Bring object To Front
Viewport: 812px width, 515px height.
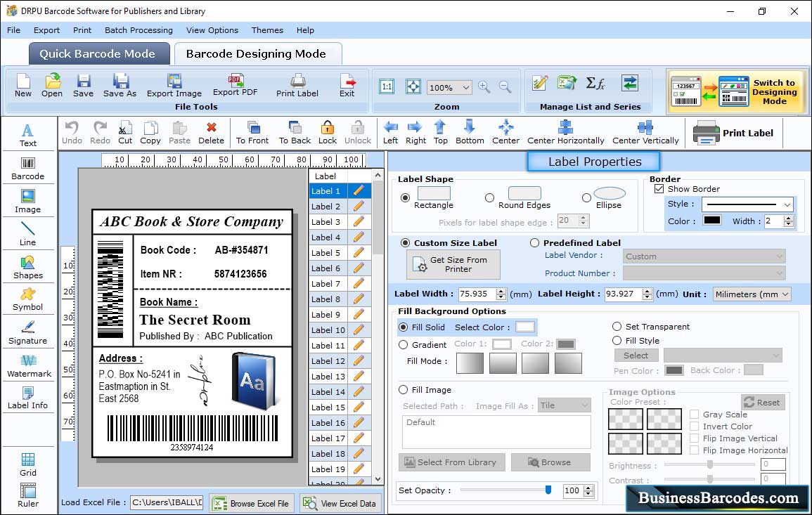click(x=252, y=133)
